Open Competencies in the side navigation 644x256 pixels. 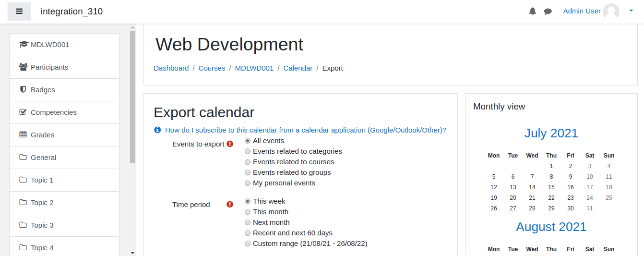coord(64,112)
